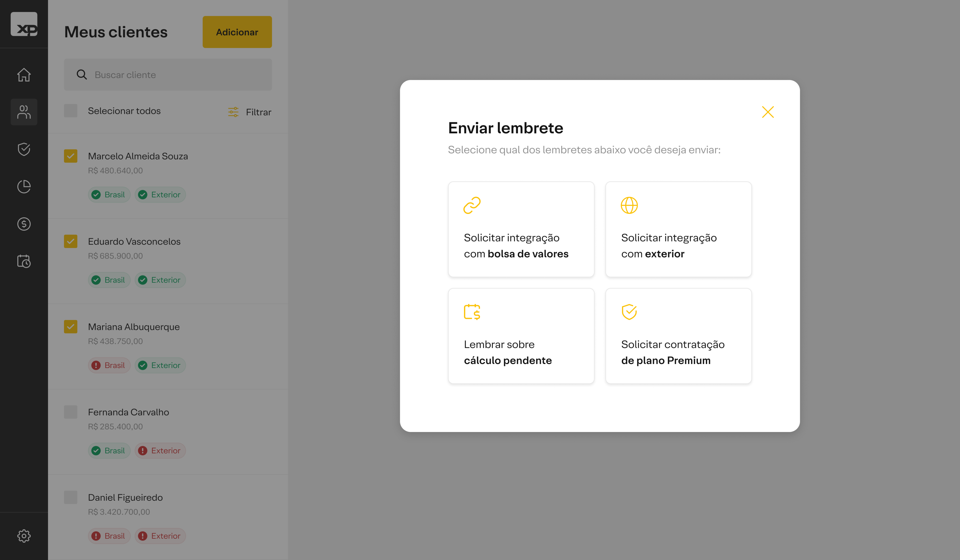This screenshot has height=560, width=960.
Task: Open the pie chart sidebar icon
Action: tap(24, 187)
